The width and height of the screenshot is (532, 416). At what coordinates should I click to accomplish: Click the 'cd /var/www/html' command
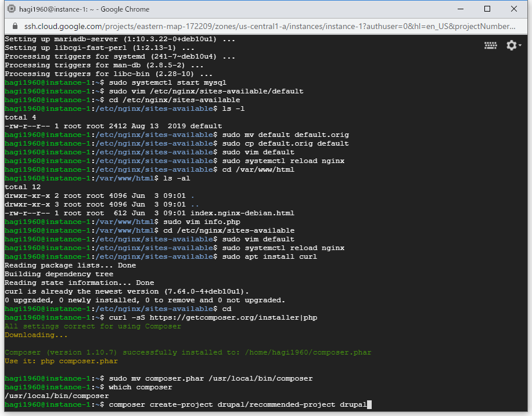(258, 169)
